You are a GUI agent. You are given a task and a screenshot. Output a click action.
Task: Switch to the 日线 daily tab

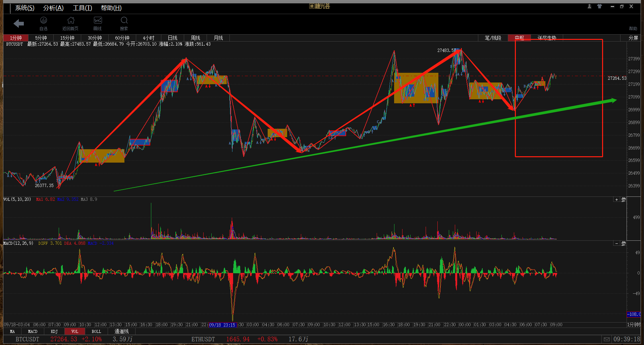(x=173, y=38)
